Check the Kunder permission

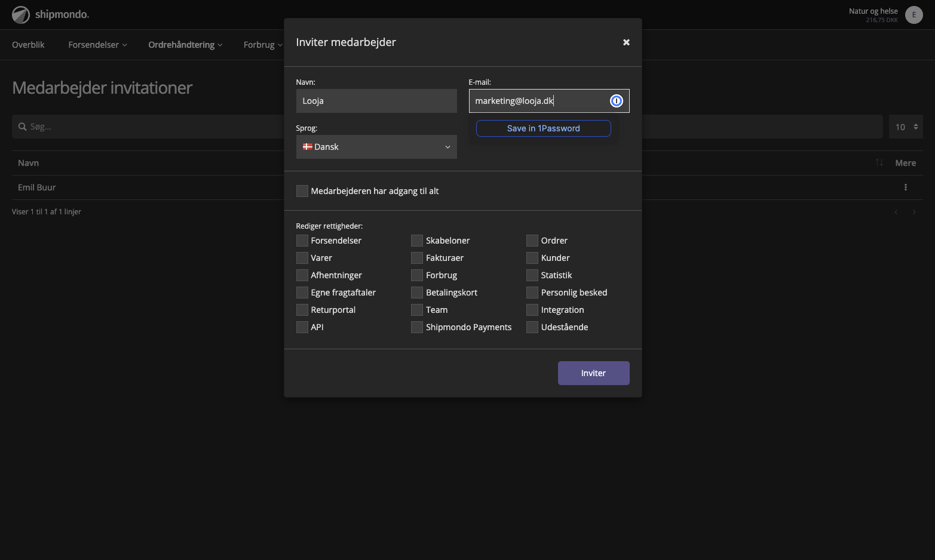pyautogui.click(x=532, y=258)
